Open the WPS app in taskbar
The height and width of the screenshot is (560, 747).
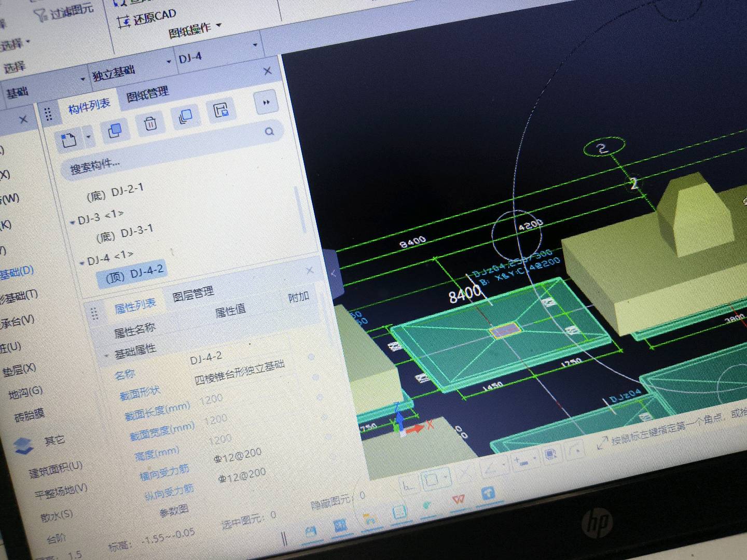tap(458, 500)
